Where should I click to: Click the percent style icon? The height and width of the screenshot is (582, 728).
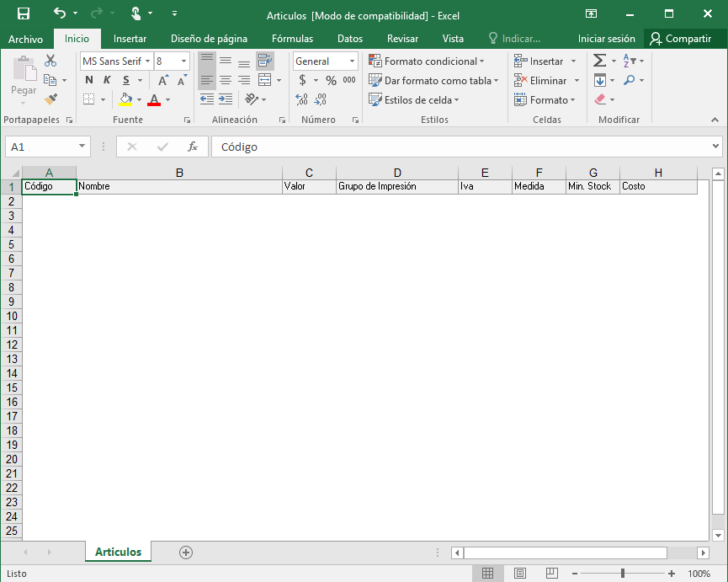coord(331,80)
